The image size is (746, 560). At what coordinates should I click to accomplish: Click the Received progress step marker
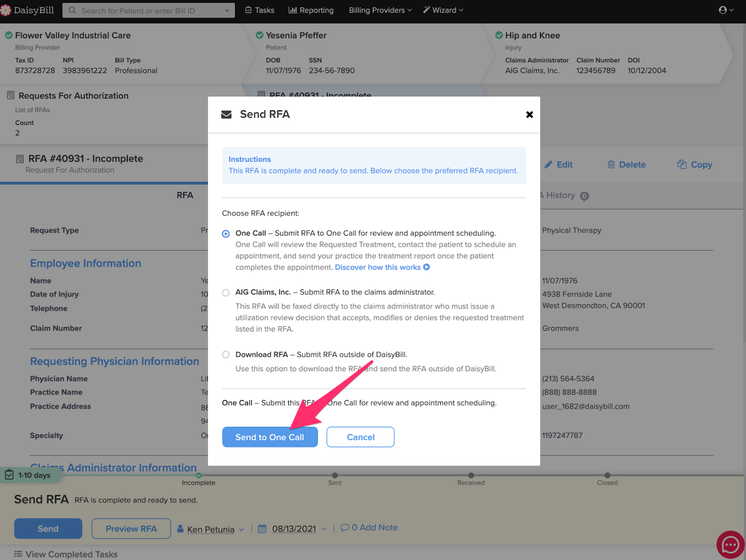click(x=471, y=475)
